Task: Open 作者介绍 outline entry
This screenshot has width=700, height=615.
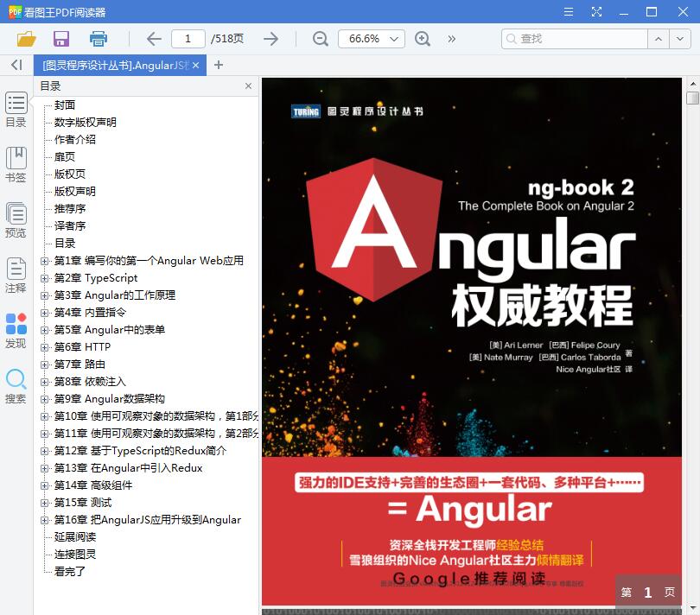Action: [75, 140]
